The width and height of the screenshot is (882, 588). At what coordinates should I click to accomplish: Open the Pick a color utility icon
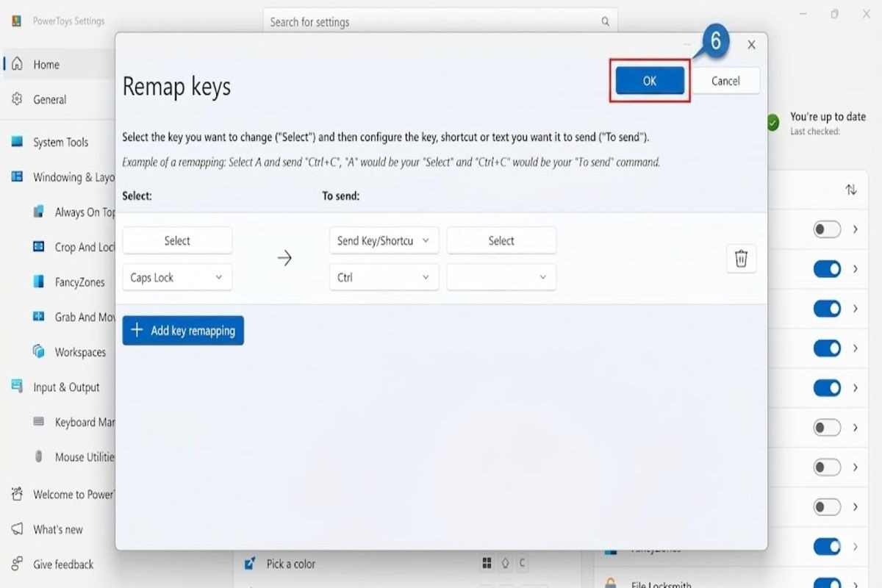[251, 564]
